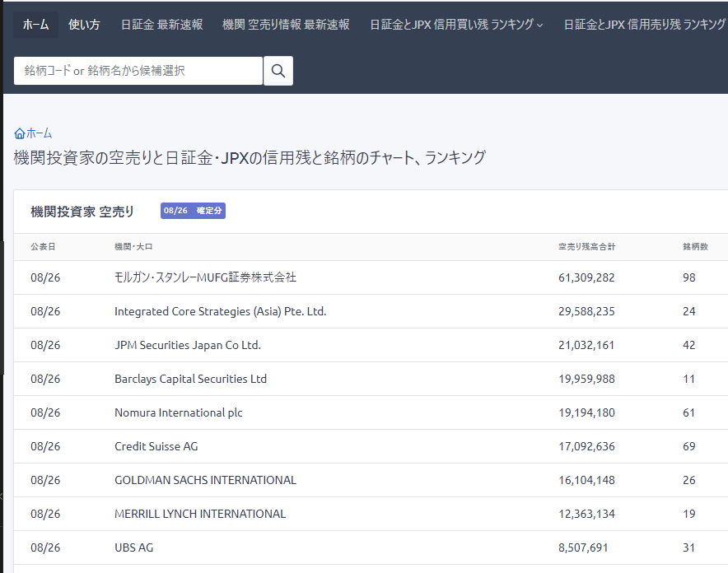Click the 08/26 確定分 badge
The image size is (728, 573).
click(x=193, y=211)
